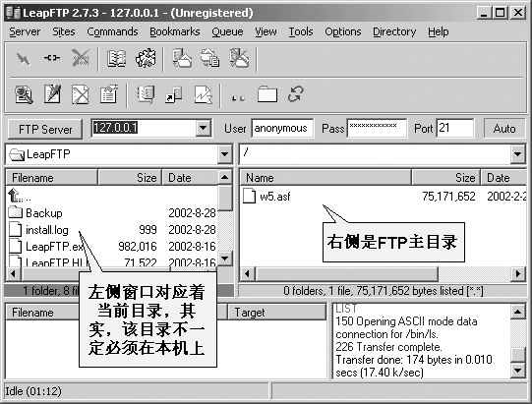This screenshot has width=532, height=404.
Task: Expand the LeapFTP local directory dropdown
Action: click(x=224, y=154)
